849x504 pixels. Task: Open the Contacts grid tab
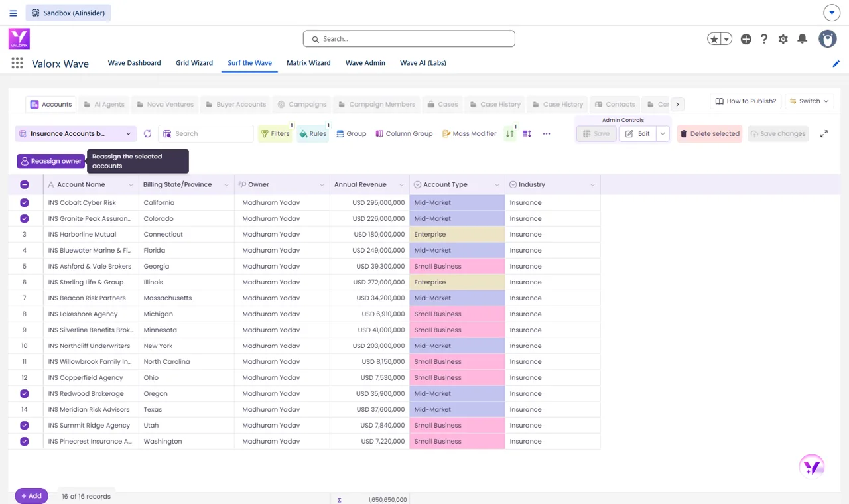pos(615,104)
